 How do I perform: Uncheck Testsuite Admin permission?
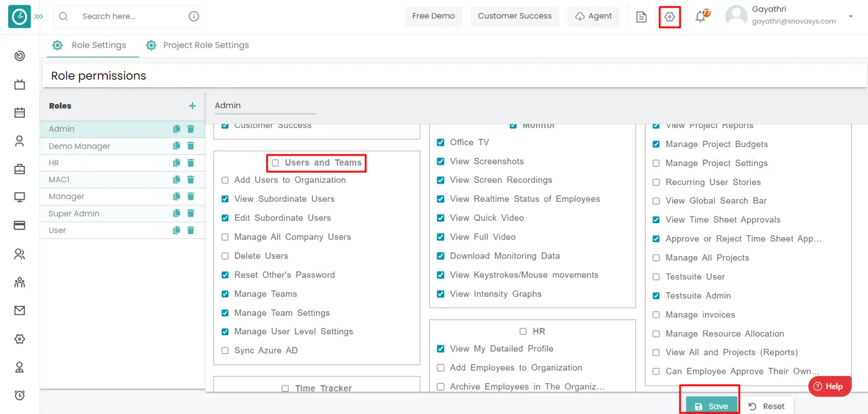point(656,296)
